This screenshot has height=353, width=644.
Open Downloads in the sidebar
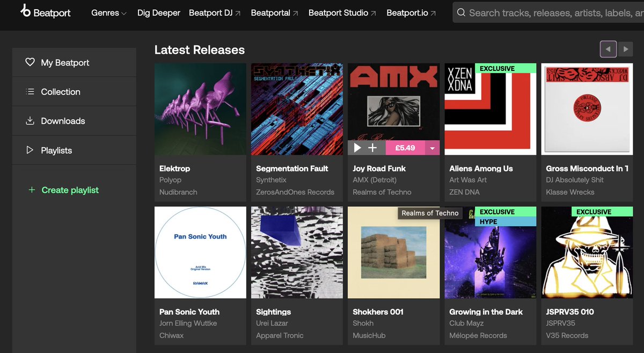(x=74, y=121)
